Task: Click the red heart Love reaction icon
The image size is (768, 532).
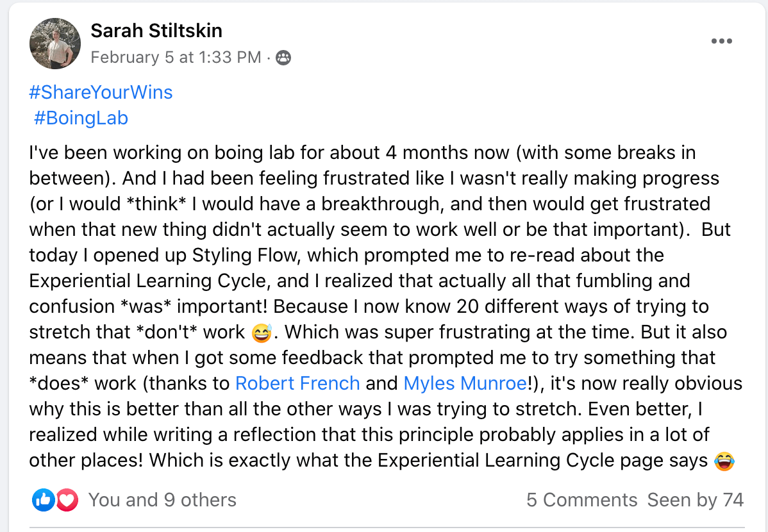Action: (66, 500)
